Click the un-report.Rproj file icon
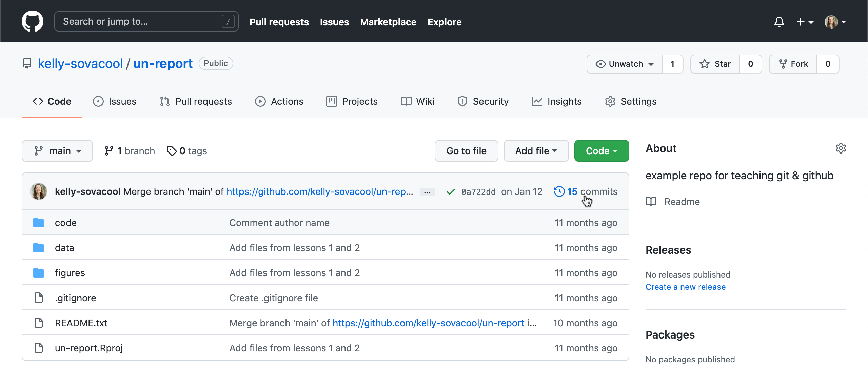This screenshot has width=868, height=368. tap(39, 348)
